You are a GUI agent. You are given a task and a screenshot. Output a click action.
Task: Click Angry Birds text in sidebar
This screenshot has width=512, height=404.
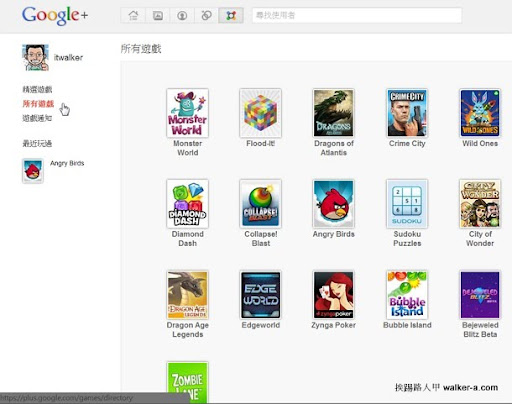point(67,163)
